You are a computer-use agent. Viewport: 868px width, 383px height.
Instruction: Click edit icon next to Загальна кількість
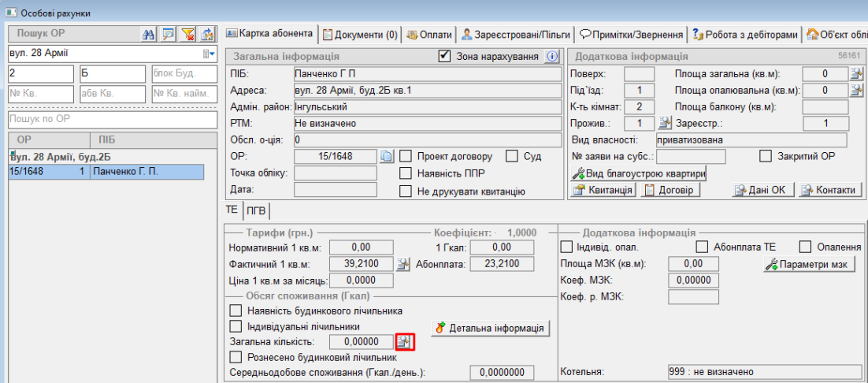pyautogui.click(x=404, y=341)
